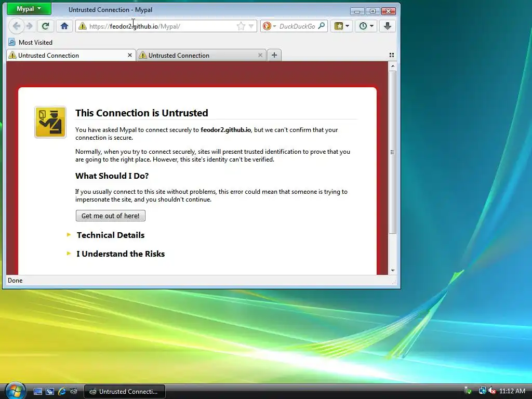Click the Untrusted Connection taskbar button

125,391
